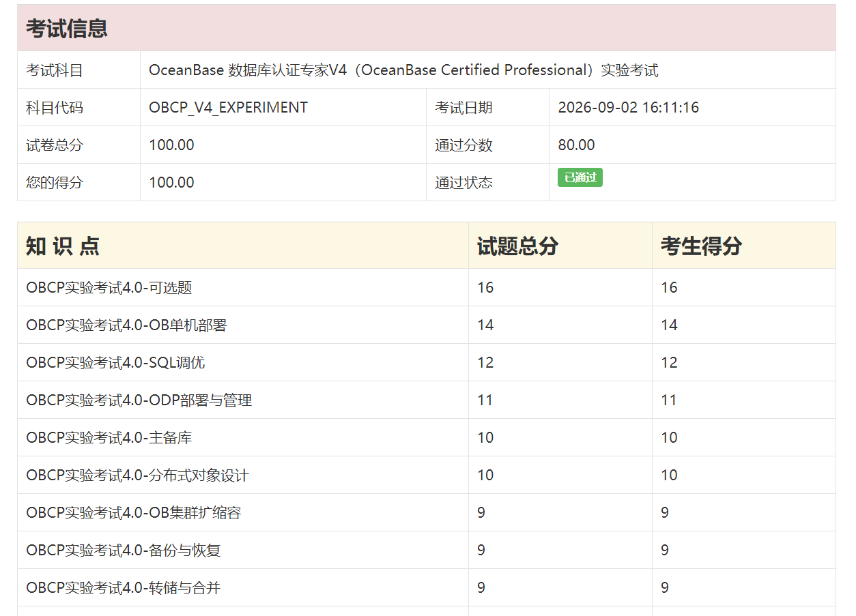The image size is (856, 616).
Task: Select the OBCP实验考试4.0-OB单机部署 row name
Action: pos(126,325)
